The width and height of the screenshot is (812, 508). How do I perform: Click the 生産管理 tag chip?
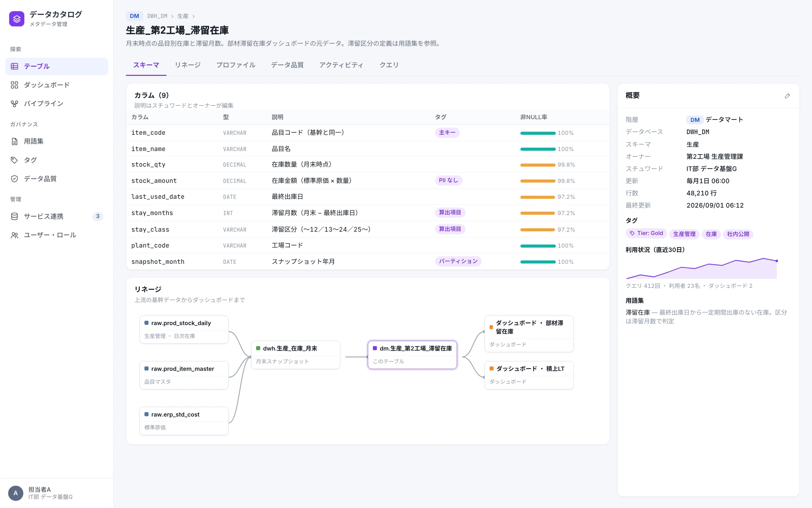click(x=684, y=234)
